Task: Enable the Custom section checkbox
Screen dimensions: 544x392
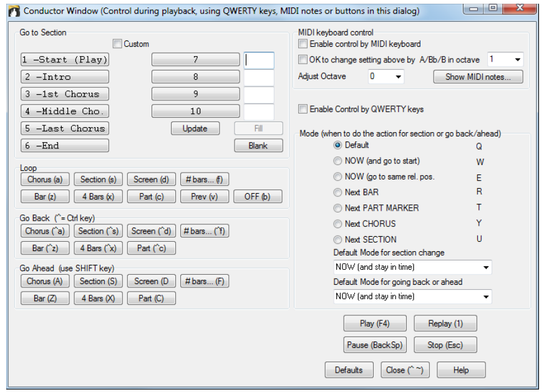Action: (117, 44)
